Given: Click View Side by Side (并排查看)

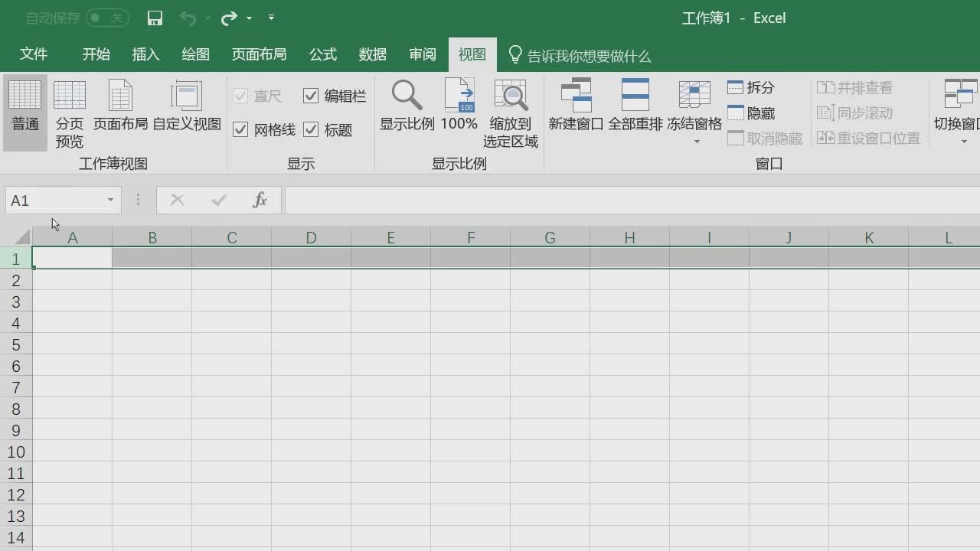Looking at the screenshot, I should point(854,87).
